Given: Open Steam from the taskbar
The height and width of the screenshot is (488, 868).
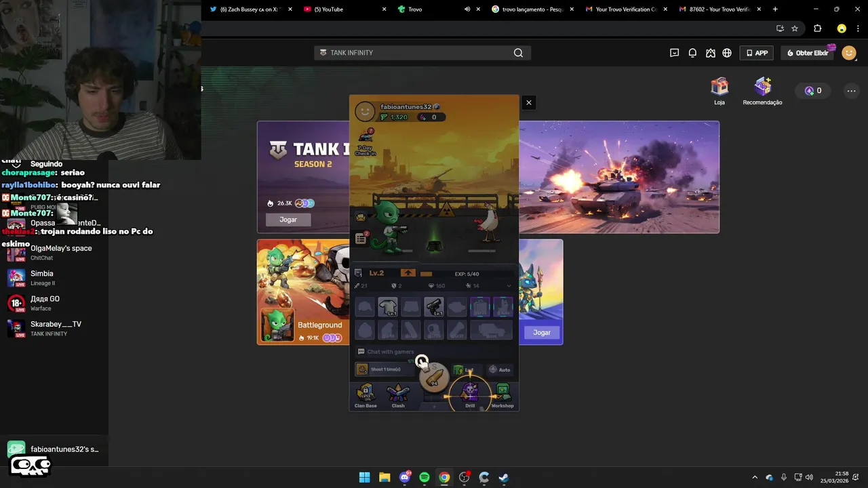Looking at the screenshot, I should tap(504, 477).
